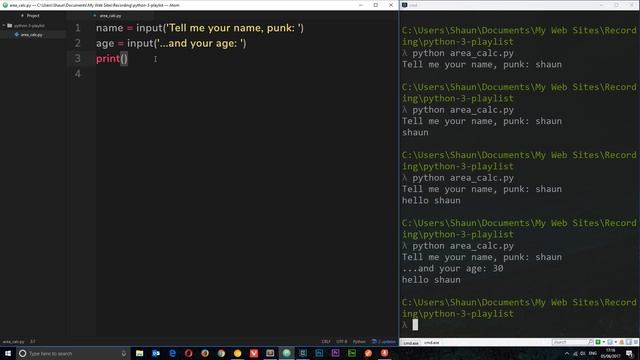640x360 pixels.
Task: Open the network status tray icon
Action: (576, 353)
